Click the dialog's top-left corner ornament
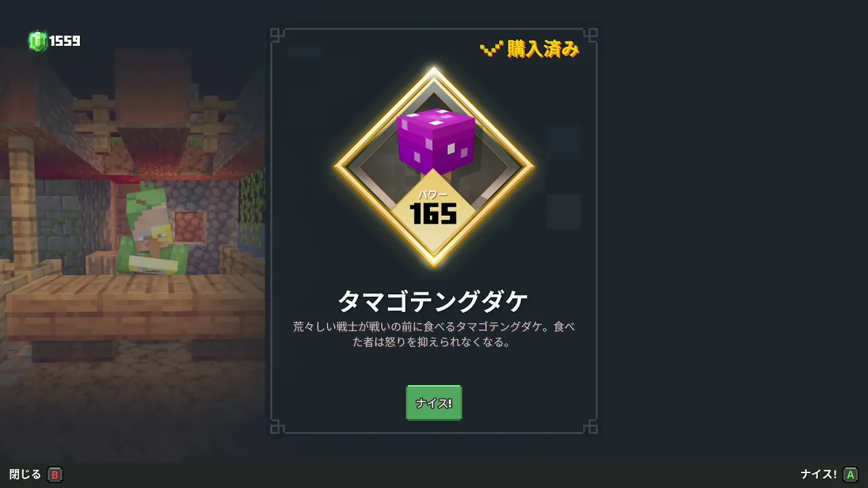Screen dimensions: 868x488 (x=277, y=34)
